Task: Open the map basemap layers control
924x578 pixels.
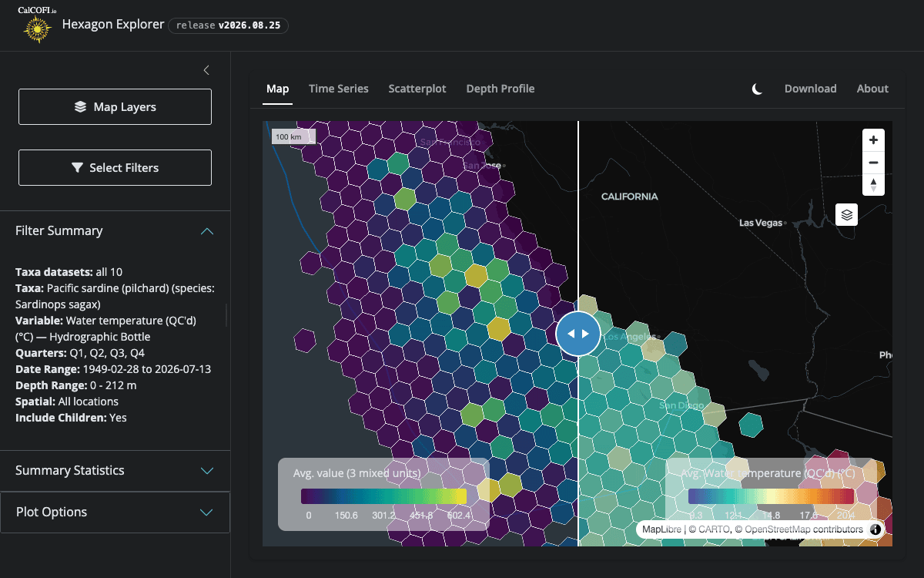Action: click(847, 215)
